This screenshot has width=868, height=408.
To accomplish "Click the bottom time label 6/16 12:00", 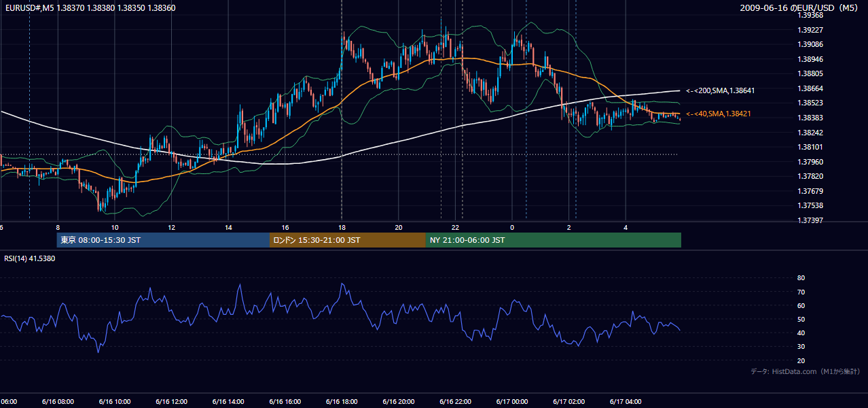I will (x=171, y=402).
